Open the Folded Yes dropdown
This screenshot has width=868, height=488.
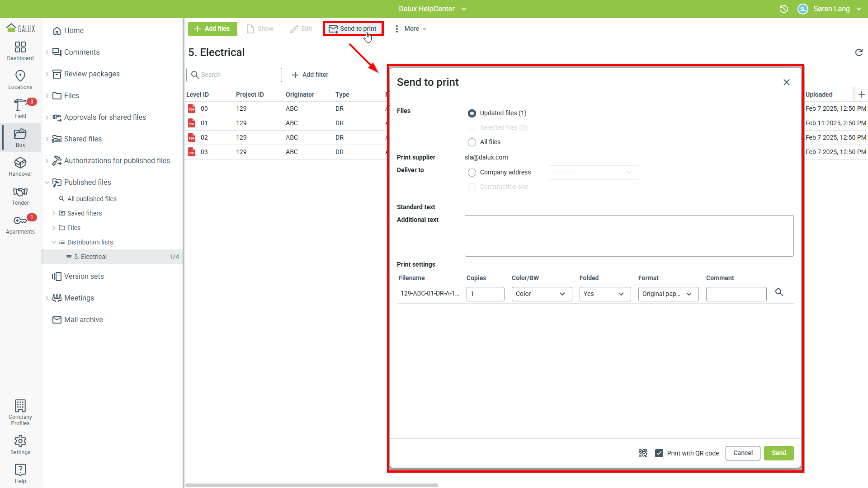(x=605, y=294)
